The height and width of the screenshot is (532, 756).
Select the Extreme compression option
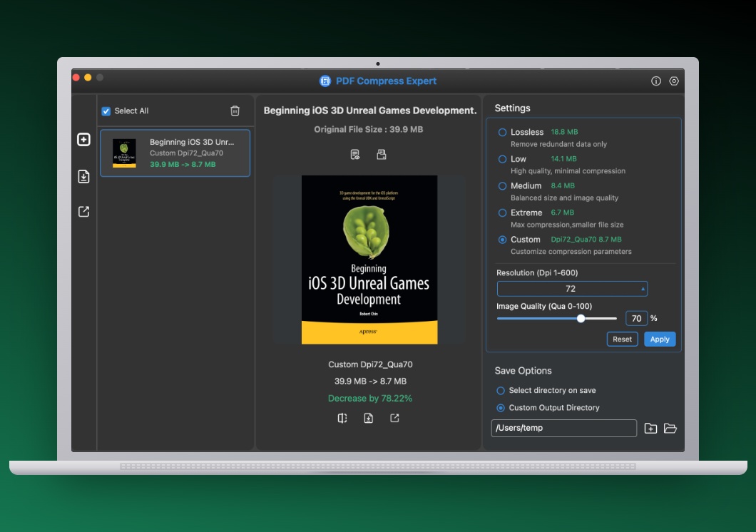[x=502, y=213]
